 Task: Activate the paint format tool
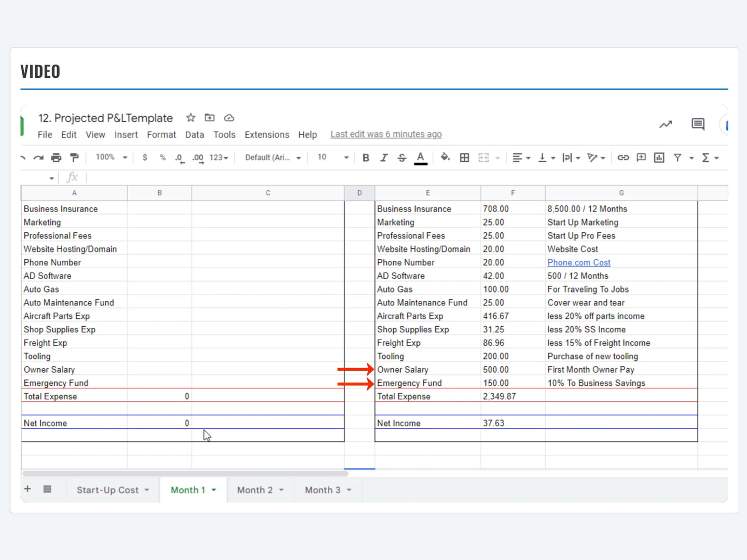tap(75, 158)
